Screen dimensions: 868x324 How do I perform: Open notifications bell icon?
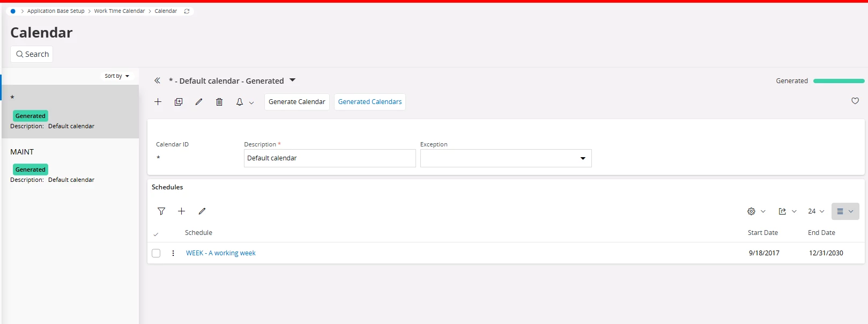click(x=240, y=102)
